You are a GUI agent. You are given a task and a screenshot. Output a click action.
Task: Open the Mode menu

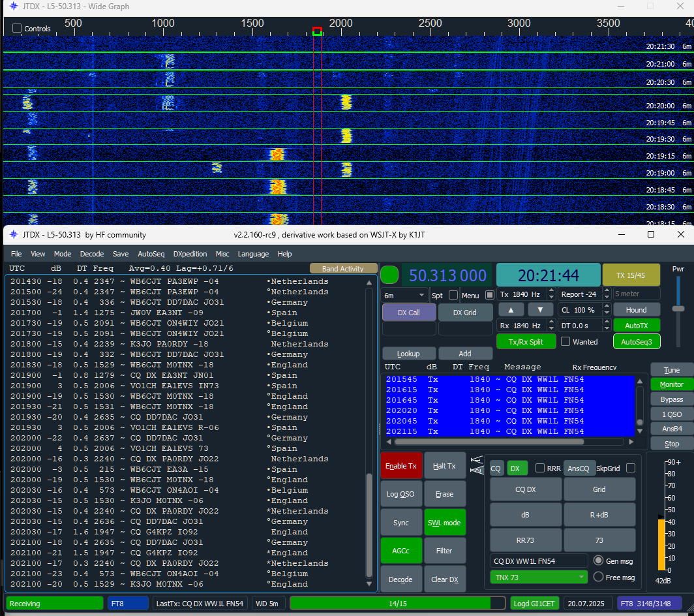[x=63, y=254]
